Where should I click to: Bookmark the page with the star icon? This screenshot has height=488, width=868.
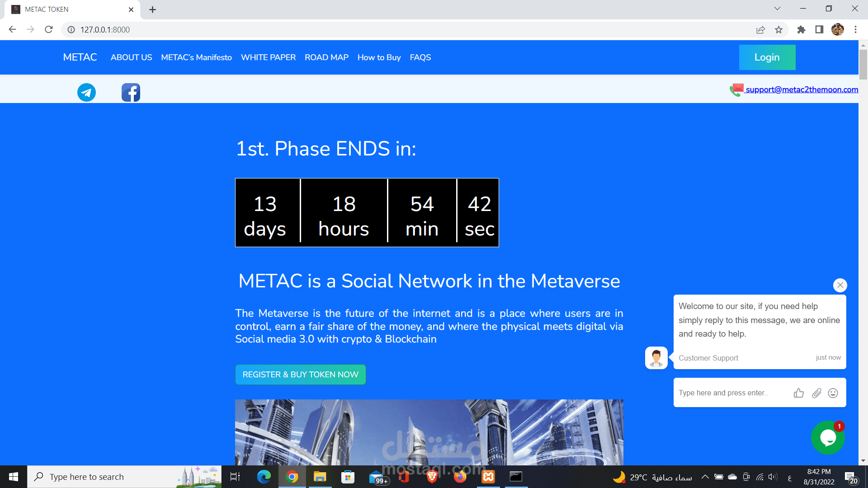click(779, 29)
